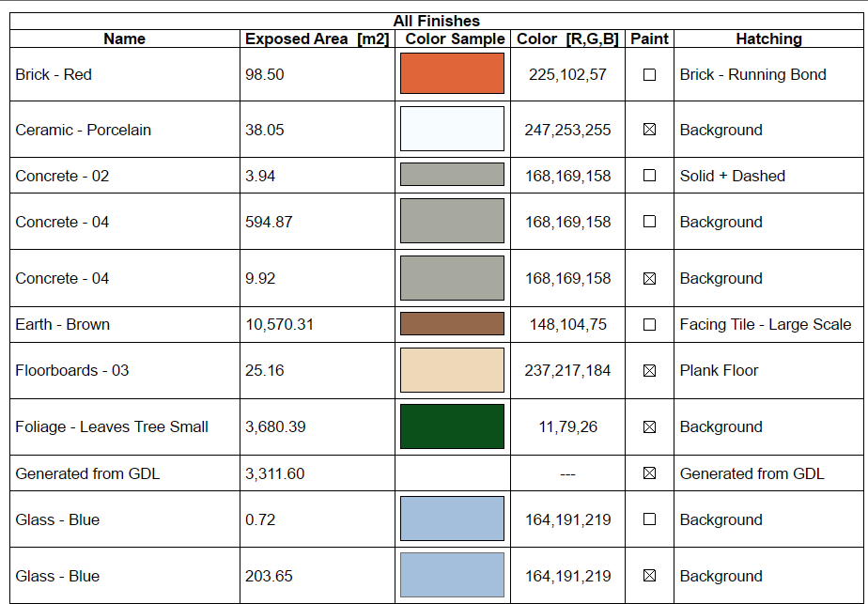Click the All Finishes table title

coord(437,21)
